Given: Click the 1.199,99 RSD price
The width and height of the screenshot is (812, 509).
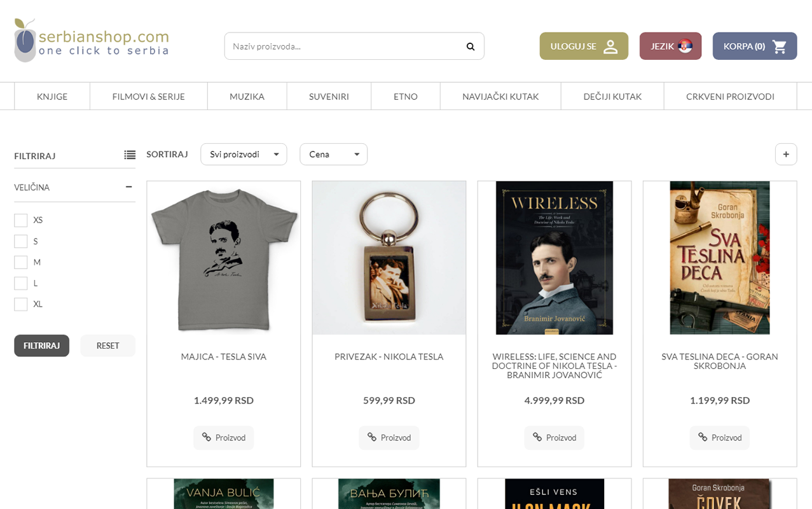Looking at the screenshot, I should tap(720, 400).
